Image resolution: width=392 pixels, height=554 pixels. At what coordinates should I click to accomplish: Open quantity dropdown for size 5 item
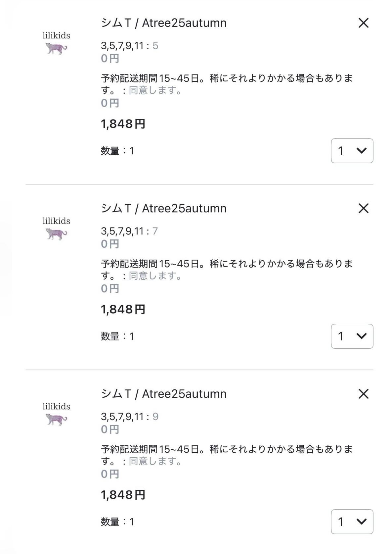point(352,151)
